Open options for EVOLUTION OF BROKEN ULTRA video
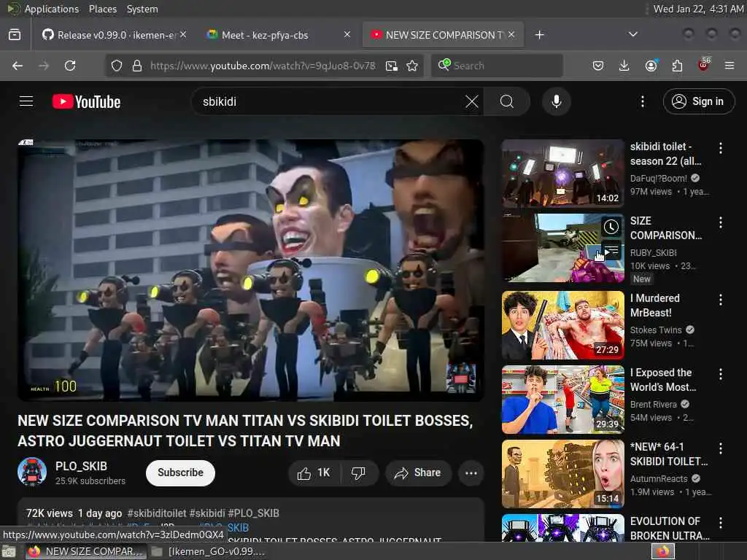This screenshot has width=747, height=560. (x=720, y=523)
